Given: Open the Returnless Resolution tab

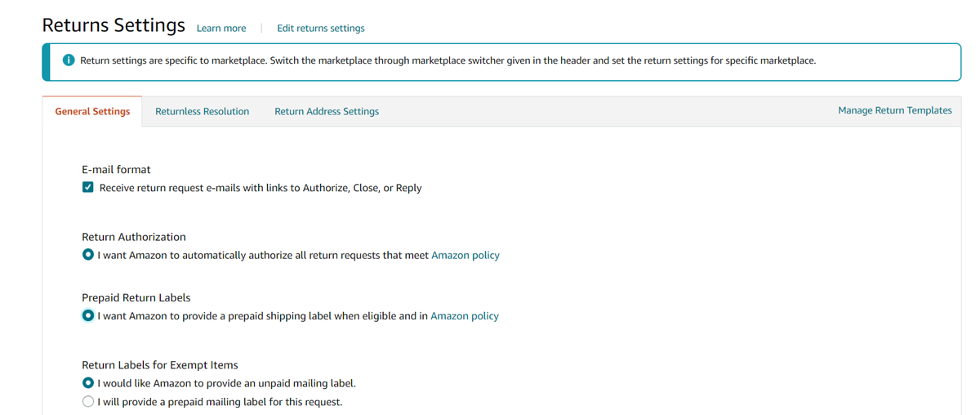Looking at the screenshot, I should click(x=202, y=112).
